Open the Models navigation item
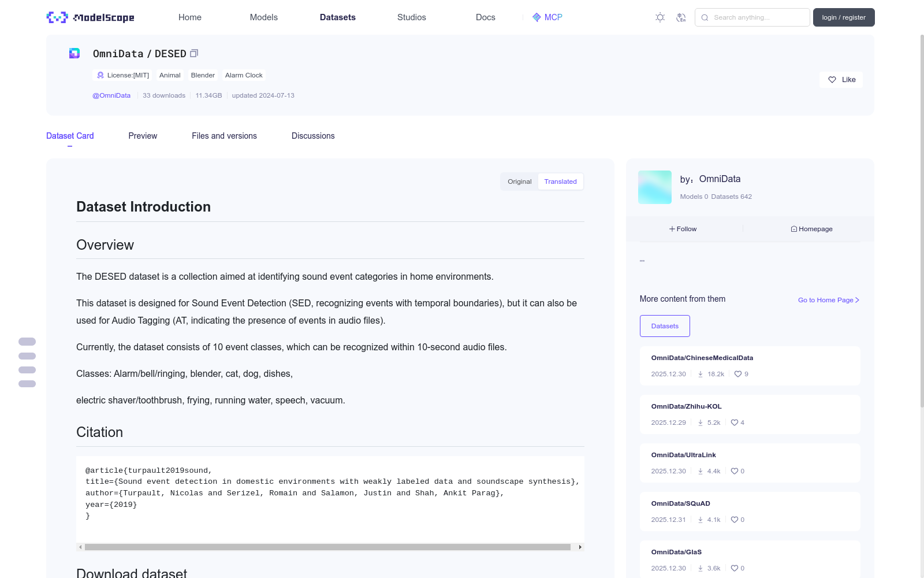 point(264,17)
